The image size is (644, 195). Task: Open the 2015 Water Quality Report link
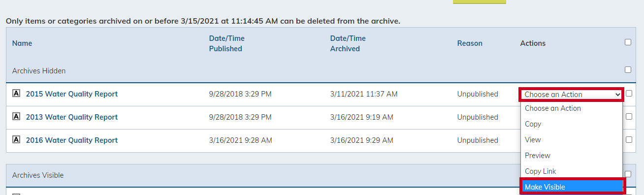(x=72, y=94)
